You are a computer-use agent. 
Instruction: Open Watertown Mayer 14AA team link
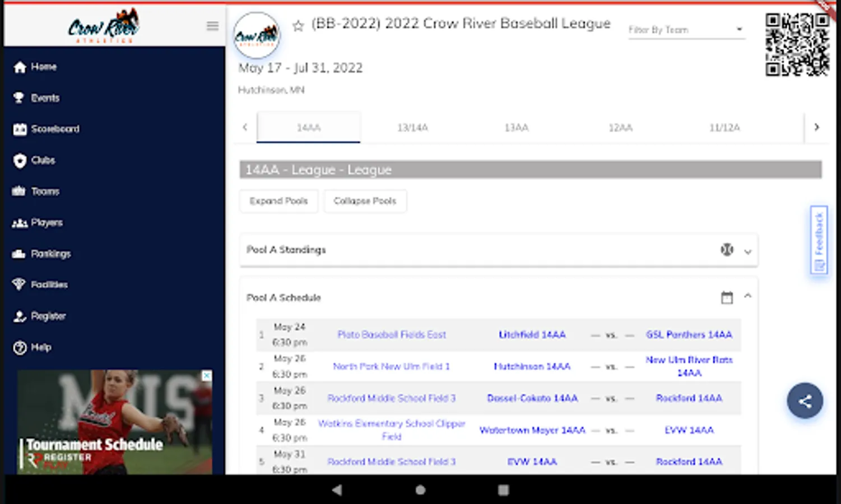(532, 430)
